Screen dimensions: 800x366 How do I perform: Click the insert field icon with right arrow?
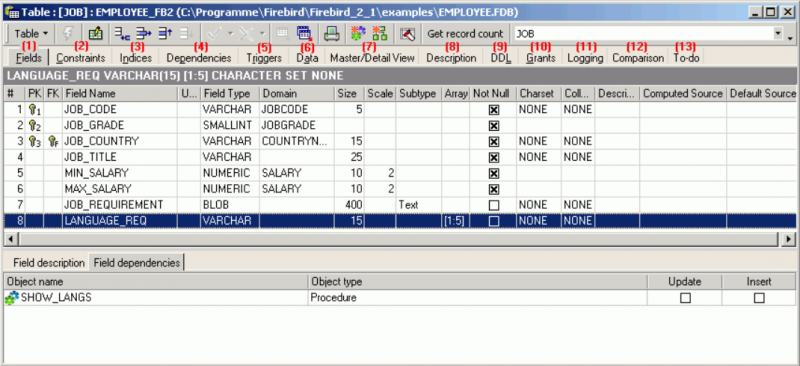click(x=144, y=34)
